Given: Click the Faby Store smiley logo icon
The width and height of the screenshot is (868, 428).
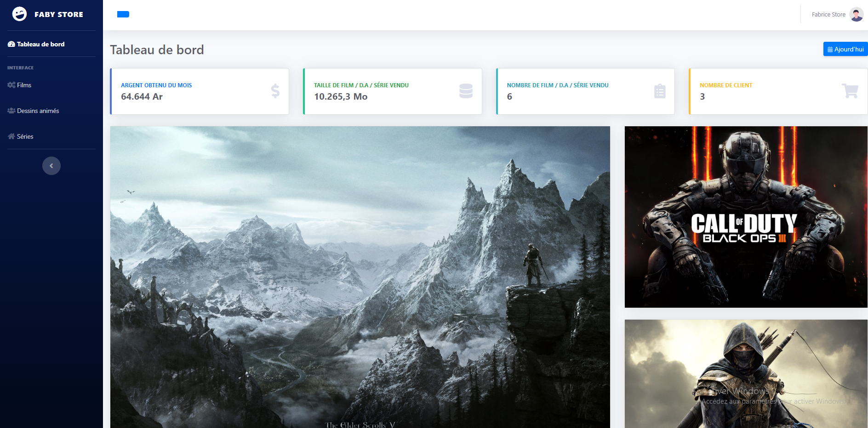Looking at the screenshot, I should coord(19,14).
